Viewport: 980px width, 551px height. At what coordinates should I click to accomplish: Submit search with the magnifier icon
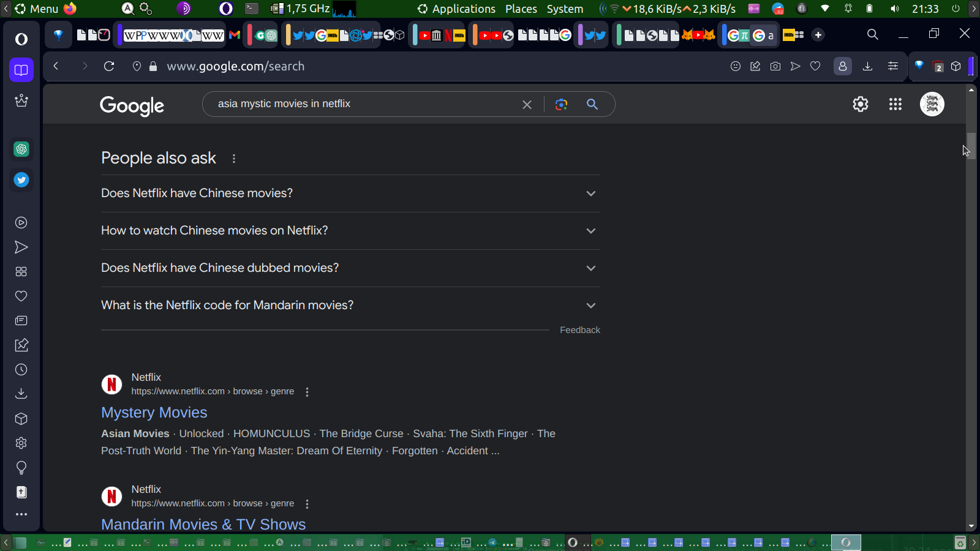pyautogui.click(x=592, y=104)
